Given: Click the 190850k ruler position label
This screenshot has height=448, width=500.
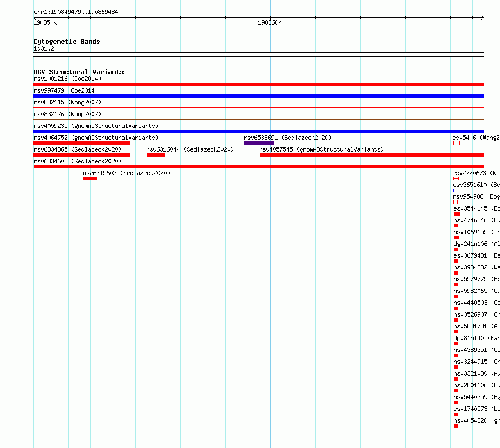Looking at the screenshot, I should 46,22.
